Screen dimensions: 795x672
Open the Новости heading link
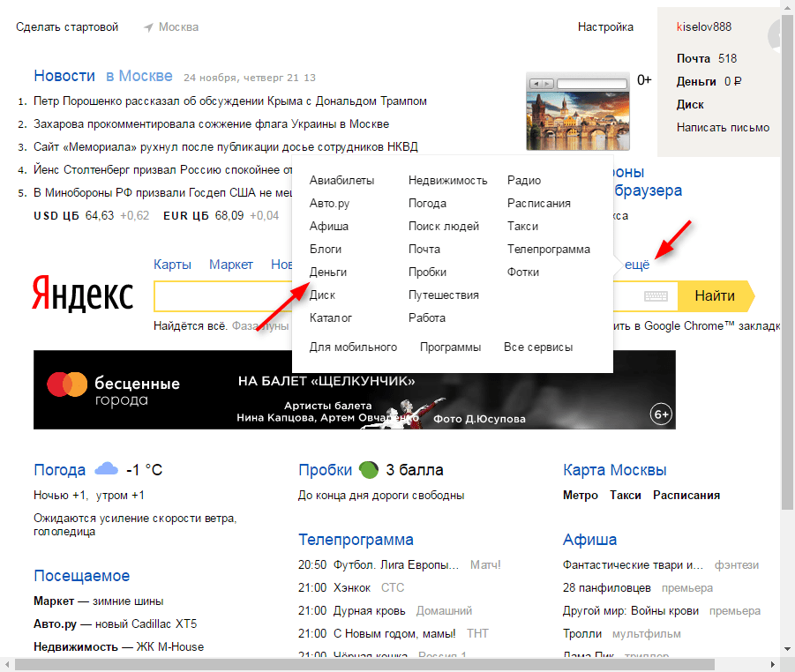point(64,76)
